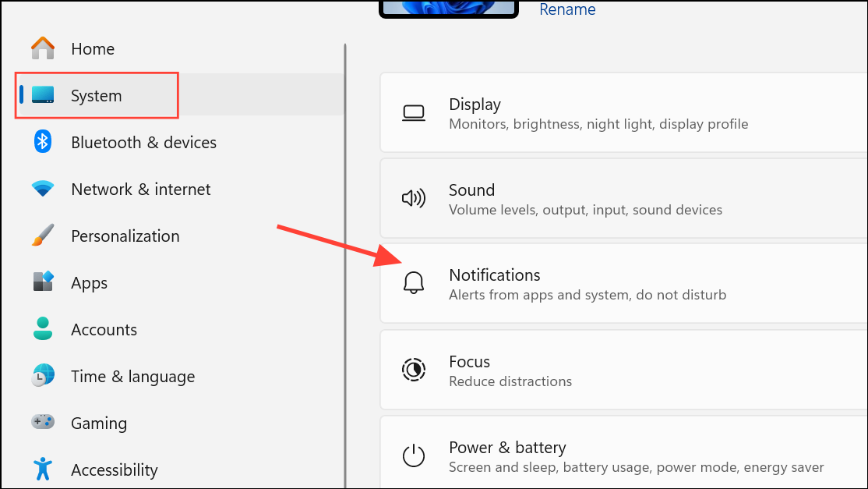The image size is (868, 489).
Task: Open the Notifications settings title
Action: click(x=494, y=275)
